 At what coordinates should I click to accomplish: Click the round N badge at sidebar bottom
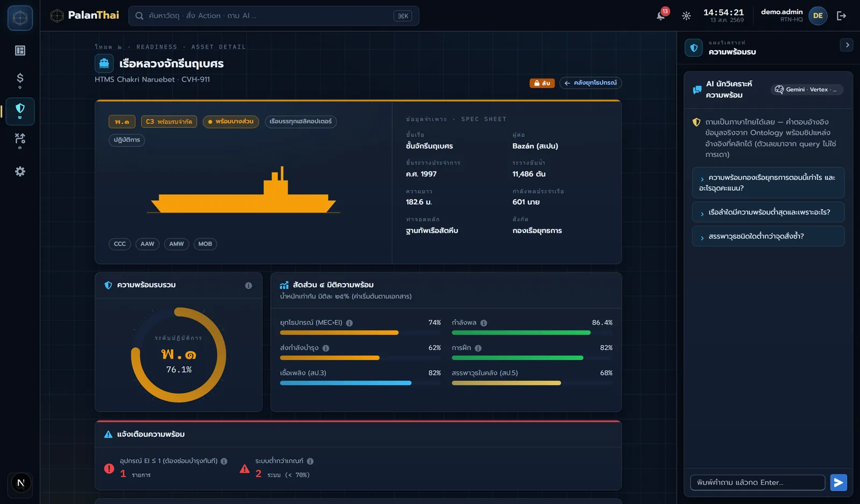coord(21,483)
